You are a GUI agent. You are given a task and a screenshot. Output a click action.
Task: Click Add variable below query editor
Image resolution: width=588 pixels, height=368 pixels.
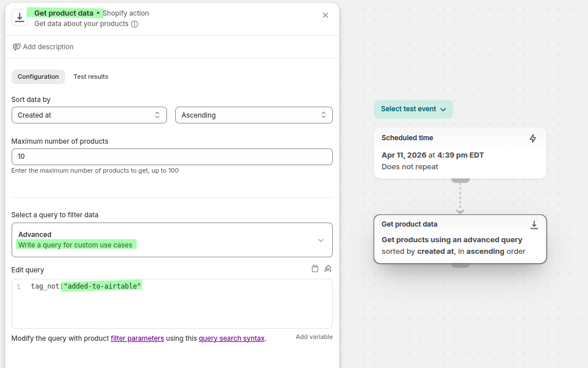(314, 337)
